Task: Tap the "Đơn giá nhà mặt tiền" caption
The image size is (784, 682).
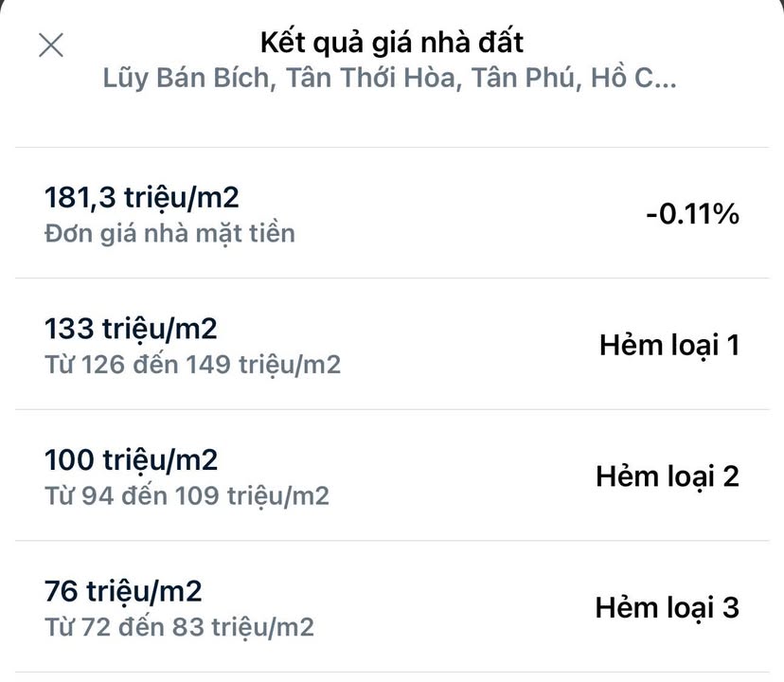Action: pos(169,232)
